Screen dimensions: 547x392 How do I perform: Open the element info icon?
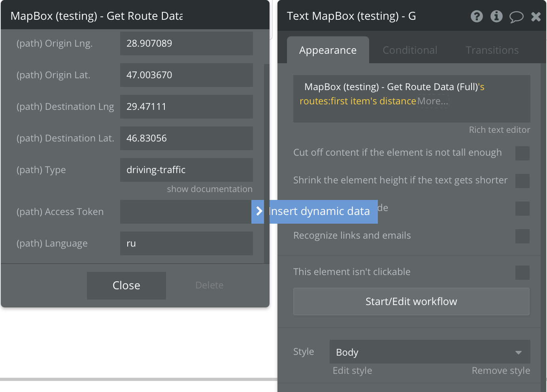(496, 16)
